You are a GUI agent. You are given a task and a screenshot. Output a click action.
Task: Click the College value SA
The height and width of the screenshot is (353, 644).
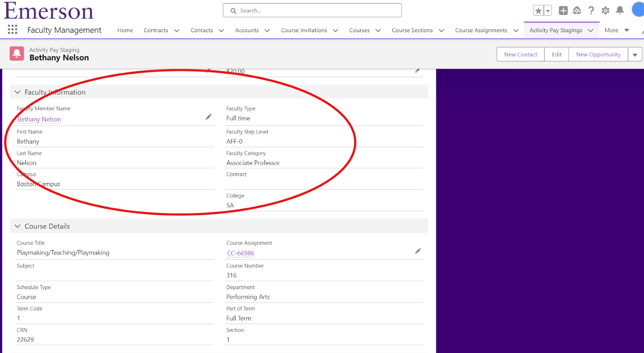[x=230, y=205]
